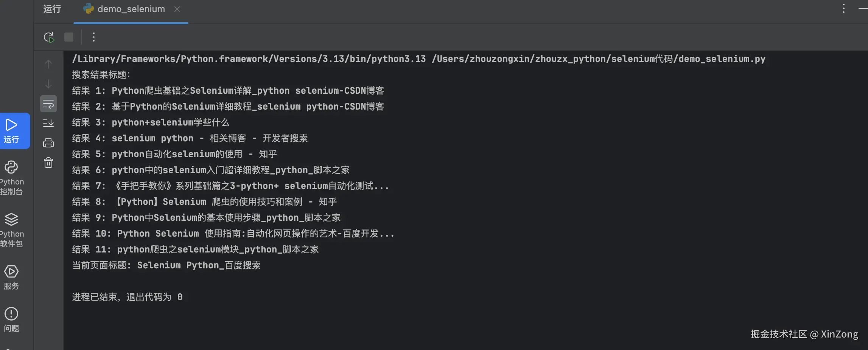
Task: Show the 问题 problems panel
Action: pos(11,319)
